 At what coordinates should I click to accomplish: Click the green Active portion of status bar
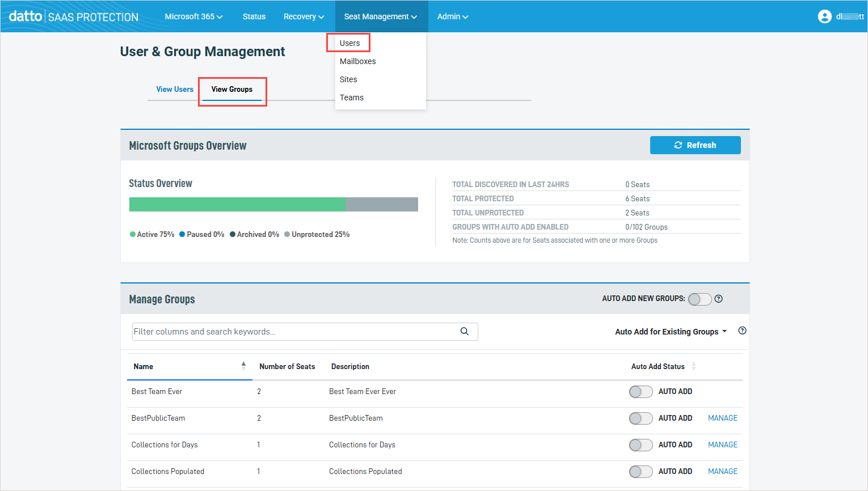click(238, 204)
